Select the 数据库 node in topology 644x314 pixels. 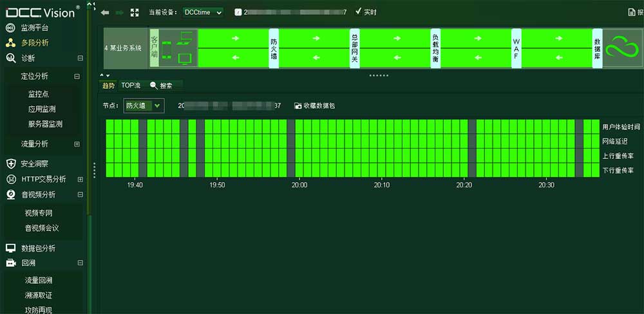pyautogui.click(x=597, y=48)
